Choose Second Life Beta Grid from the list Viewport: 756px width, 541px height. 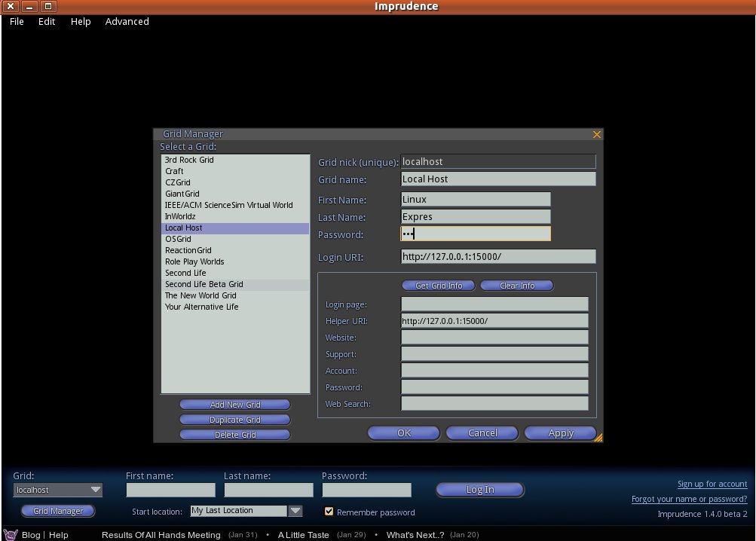204,284
